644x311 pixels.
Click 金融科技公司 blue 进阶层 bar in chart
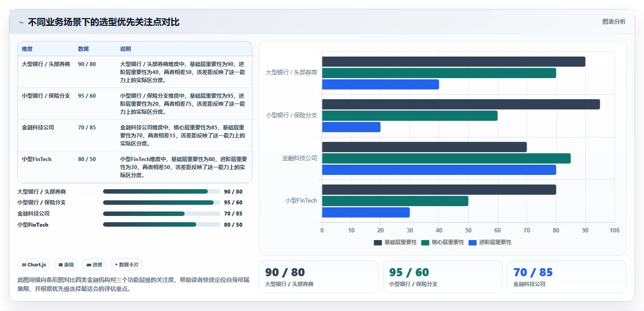coord(439,170)
